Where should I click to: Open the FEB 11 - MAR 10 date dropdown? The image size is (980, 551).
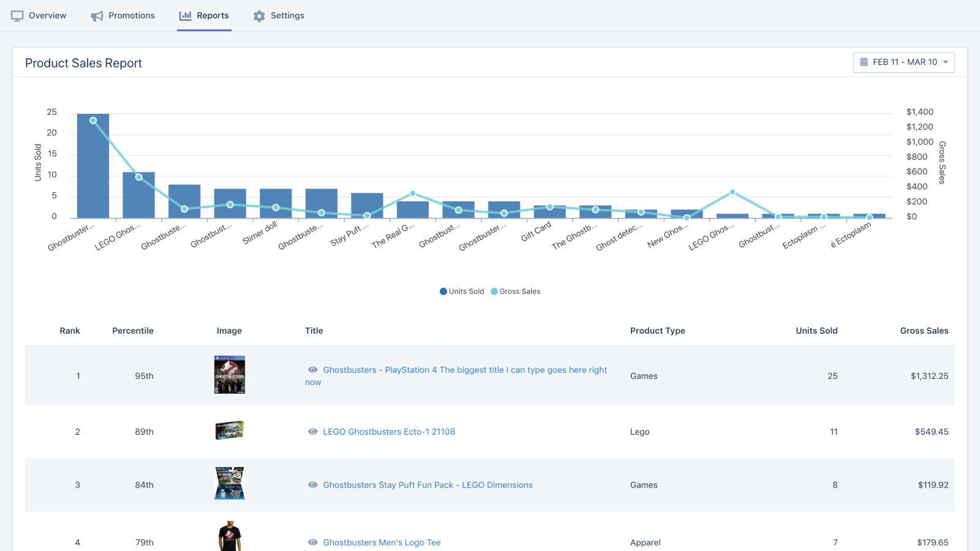click(x=904, y=62)
